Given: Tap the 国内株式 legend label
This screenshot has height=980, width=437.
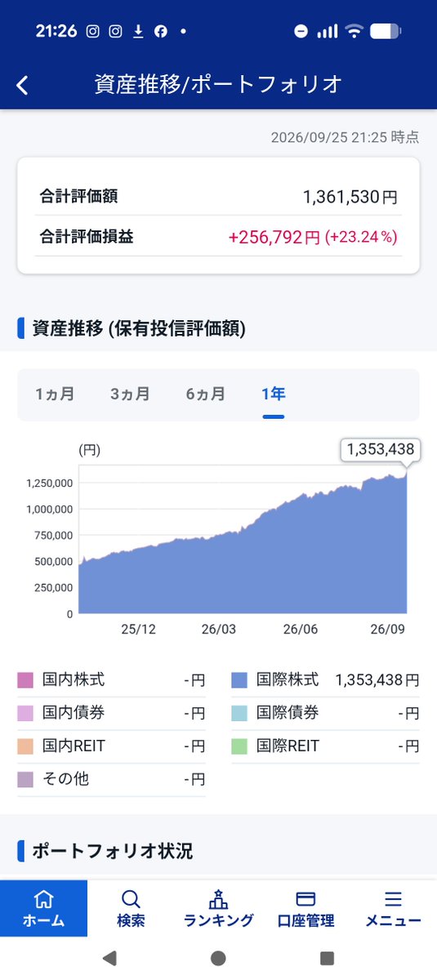Looking at the screenshot, I should coord(74,679).
